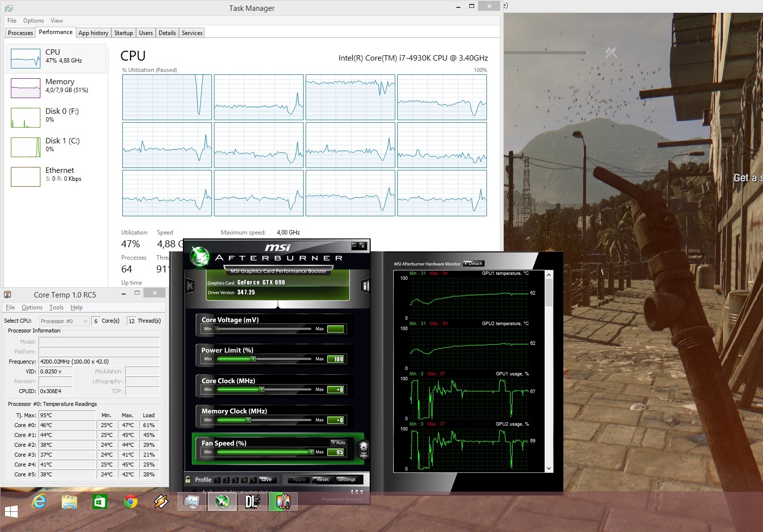Select profile slot 5 in Afterburner
The height and width of the screenshot is (532, 763).
[253, 480]
